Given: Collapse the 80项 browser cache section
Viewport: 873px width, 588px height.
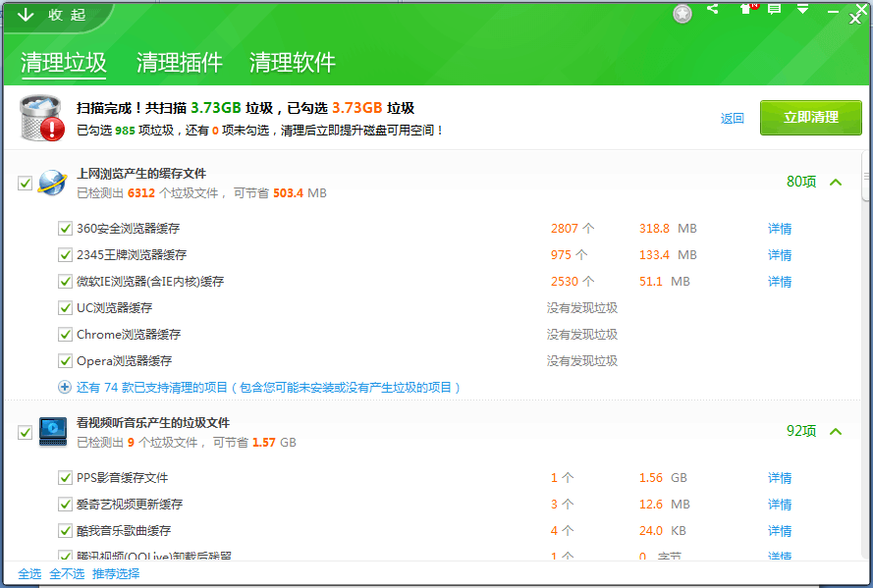Looking at the screenshot, I should [836, 182].
